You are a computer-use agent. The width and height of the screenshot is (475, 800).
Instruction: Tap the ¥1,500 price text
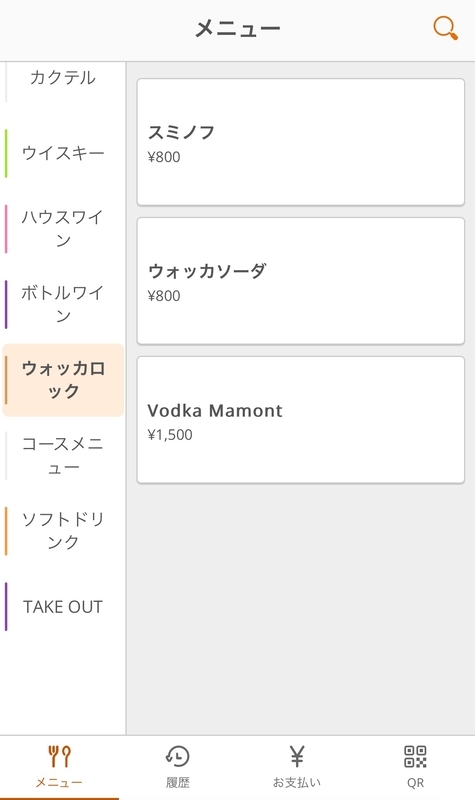point(170,435)
